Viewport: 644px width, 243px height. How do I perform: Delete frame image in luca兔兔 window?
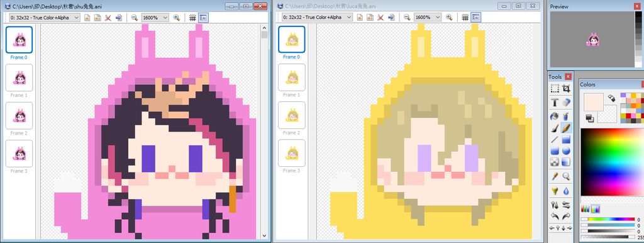pyautogui.click(x=380, y=17)
